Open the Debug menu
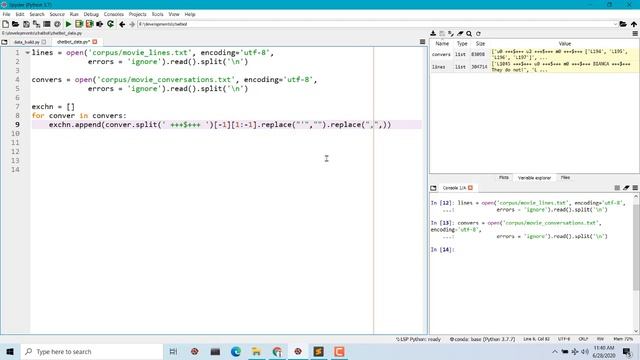The image size is (640, 360). coord(91,14)
